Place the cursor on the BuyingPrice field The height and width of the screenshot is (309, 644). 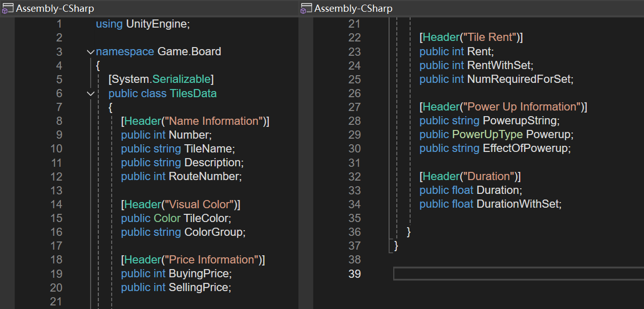pos(199,274)
